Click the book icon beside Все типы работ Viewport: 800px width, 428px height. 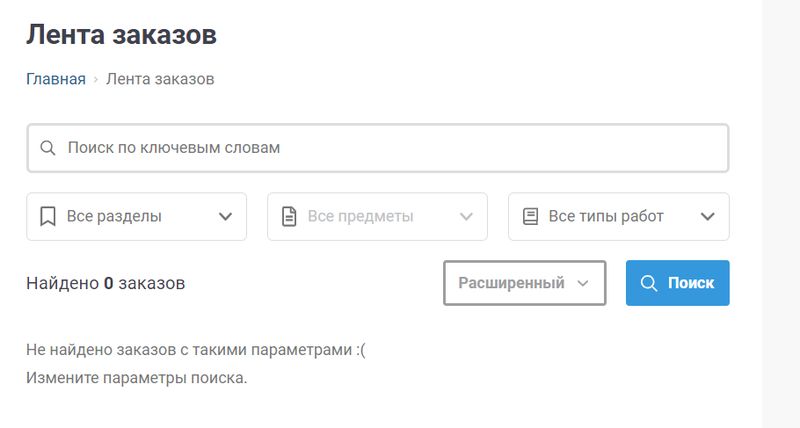point(530,216)
